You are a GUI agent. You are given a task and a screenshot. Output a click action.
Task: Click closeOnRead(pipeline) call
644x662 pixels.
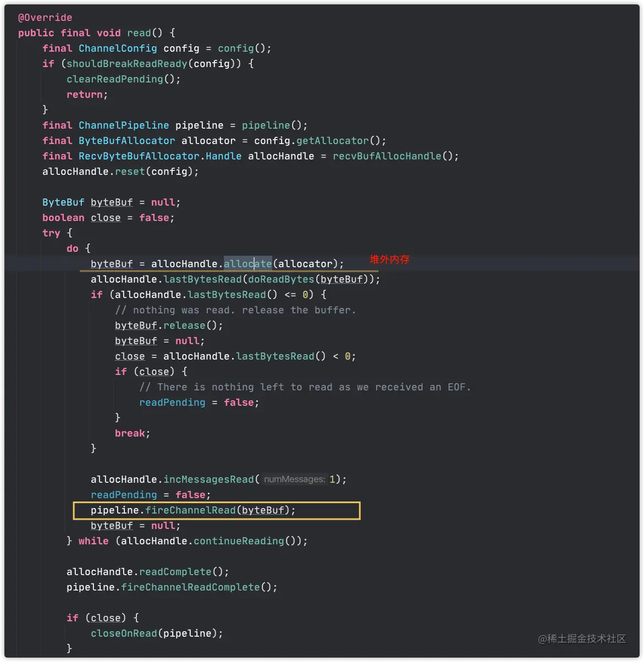[157, 633]
